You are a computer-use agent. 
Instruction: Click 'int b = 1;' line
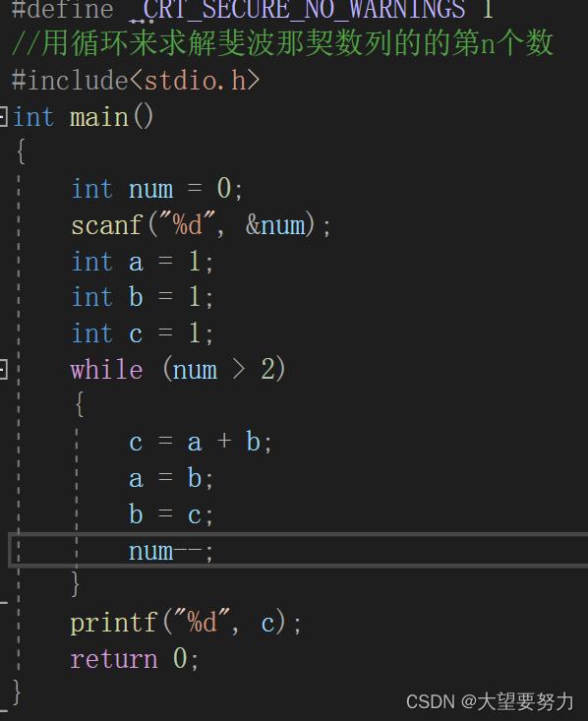142,297
